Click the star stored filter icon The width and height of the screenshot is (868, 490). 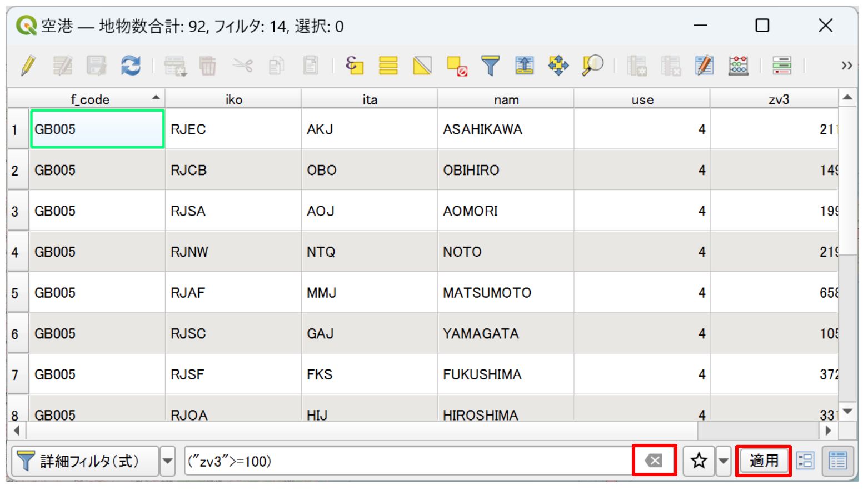(x=699, y=461)
